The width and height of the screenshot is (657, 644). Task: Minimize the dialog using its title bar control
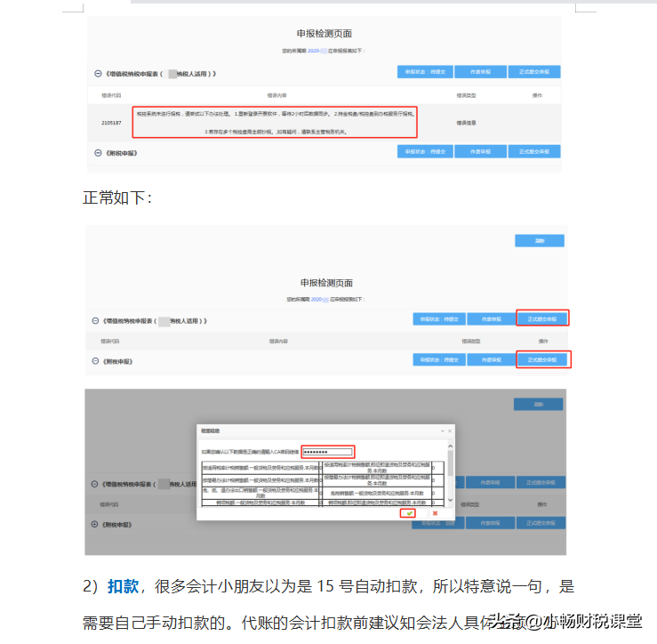pyautogui.click(x=443, y=431)
